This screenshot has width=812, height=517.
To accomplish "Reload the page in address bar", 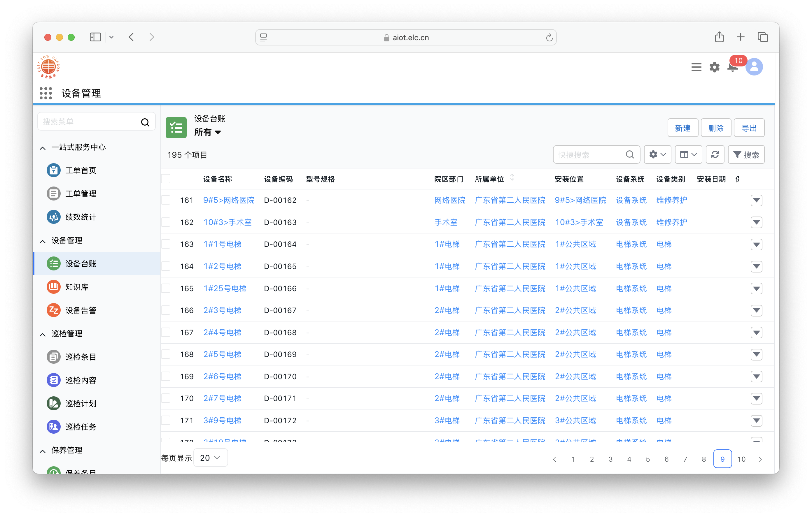I will click(x=549, y=37).
